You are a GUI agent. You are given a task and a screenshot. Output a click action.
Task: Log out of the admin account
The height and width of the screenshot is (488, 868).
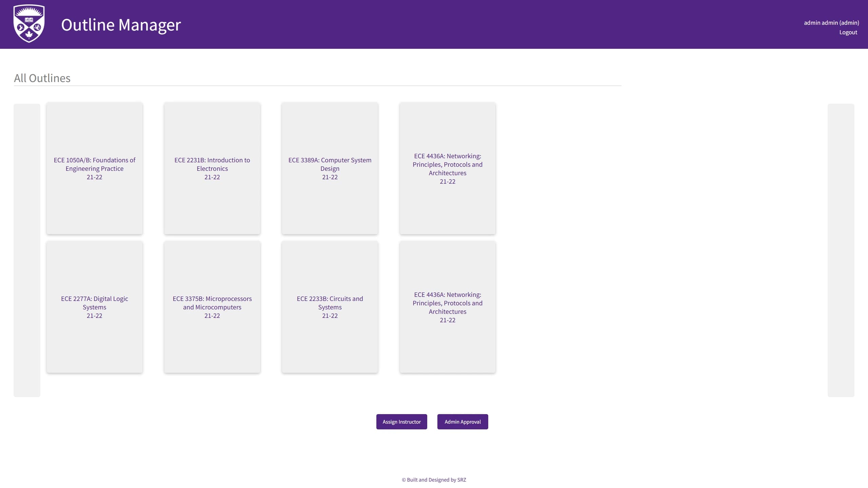(x=848, y=33)
